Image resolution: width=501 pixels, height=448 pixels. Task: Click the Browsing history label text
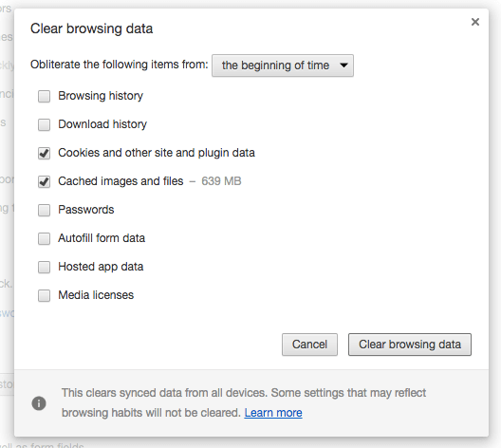(101, 96)
